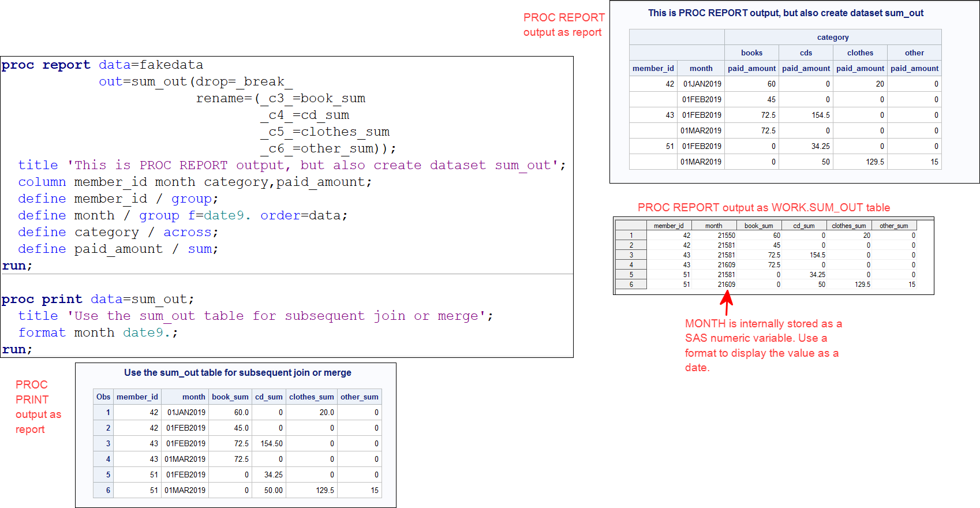Click the 'category' header in PROC REPORT output
Screen dimensions: 980x508
point(833,37)
